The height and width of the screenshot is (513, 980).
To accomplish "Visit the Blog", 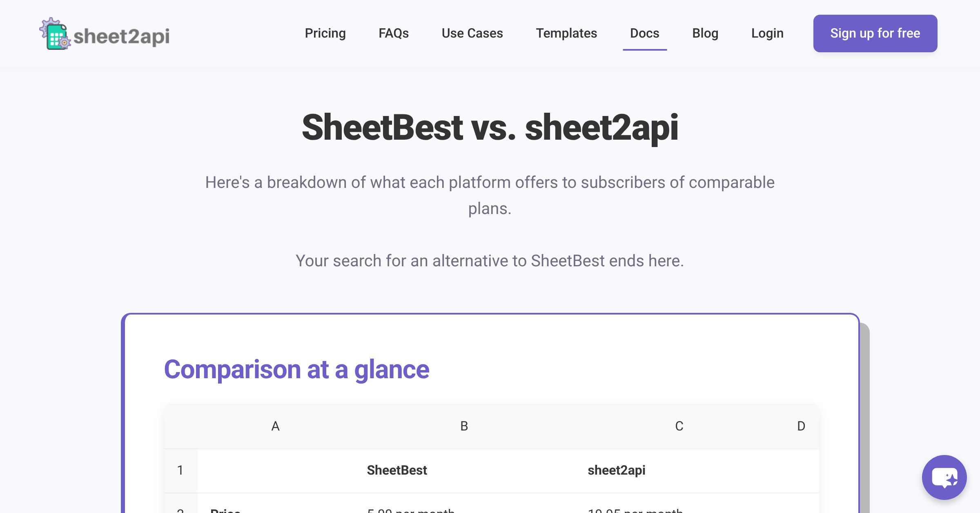I will (705, 33).
